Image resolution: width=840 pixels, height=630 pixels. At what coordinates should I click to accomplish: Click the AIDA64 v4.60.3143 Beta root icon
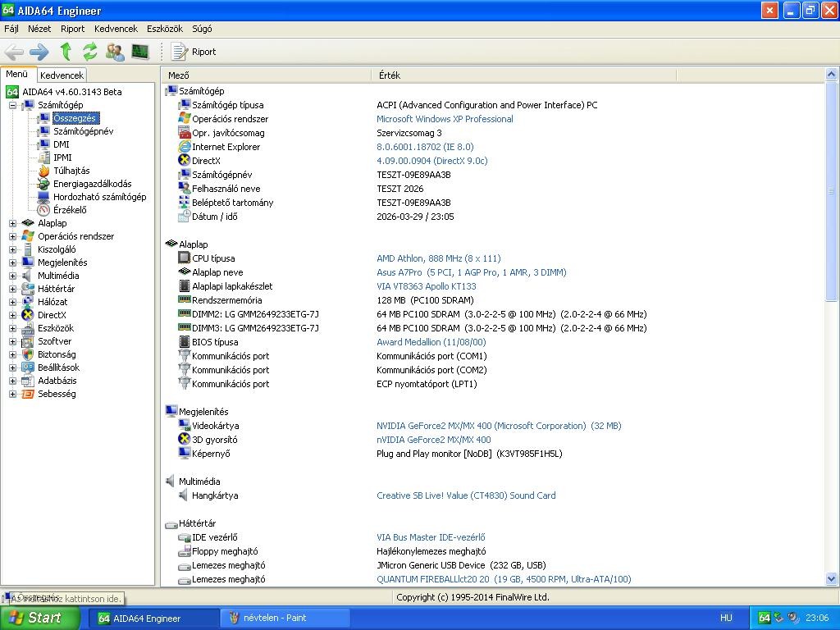12,92
